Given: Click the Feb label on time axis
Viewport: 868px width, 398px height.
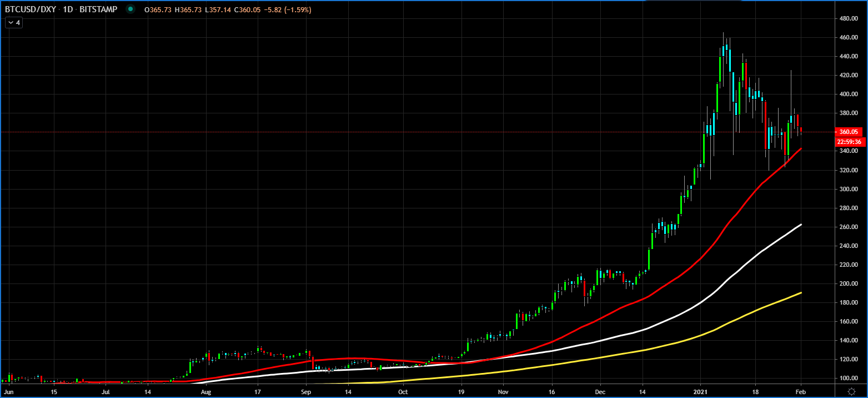Looking at the screenshot, I should pyautogui.click(x=800, y=391).
